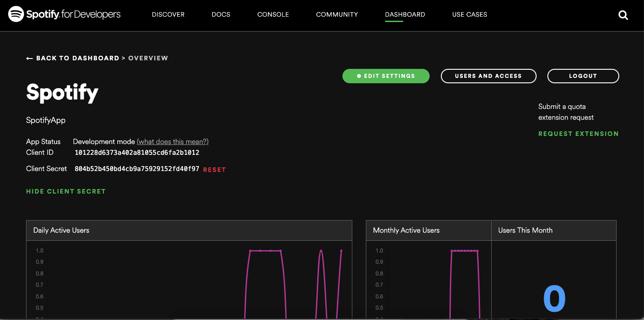This screenshot has height=320, width=644.
Task: Click the Overview breadcrumb label
Action: click(x=148, y=58)
